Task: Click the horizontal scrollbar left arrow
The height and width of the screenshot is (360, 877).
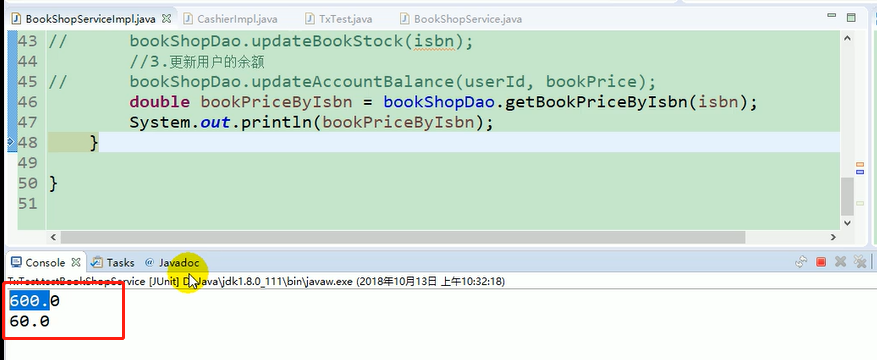Action: [54, 237]
